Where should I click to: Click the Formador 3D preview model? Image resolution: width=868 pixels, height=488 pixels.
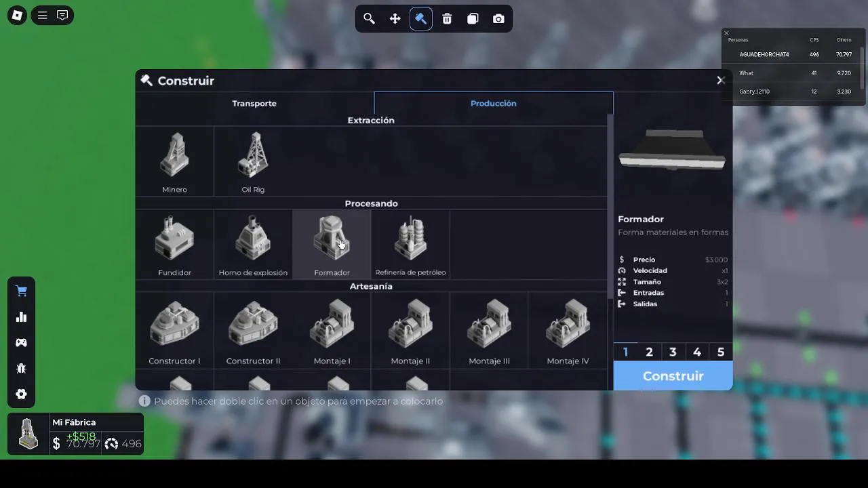[x=672, y=149]
